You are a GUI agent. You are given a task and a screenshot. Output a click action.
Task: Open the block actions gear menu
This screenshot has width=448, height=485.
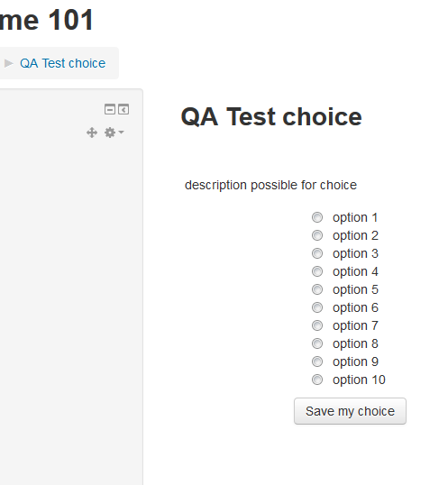114,133
